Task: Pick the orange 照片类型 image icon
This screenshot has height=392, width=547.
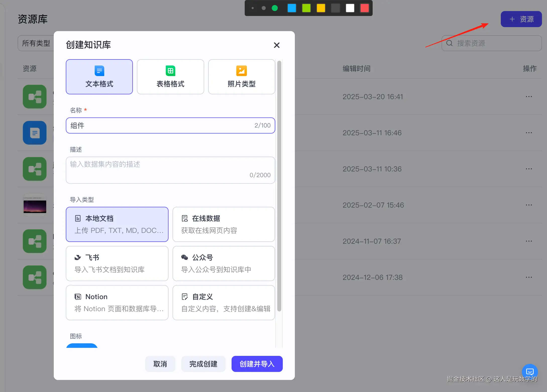Action: pos(241,71)
